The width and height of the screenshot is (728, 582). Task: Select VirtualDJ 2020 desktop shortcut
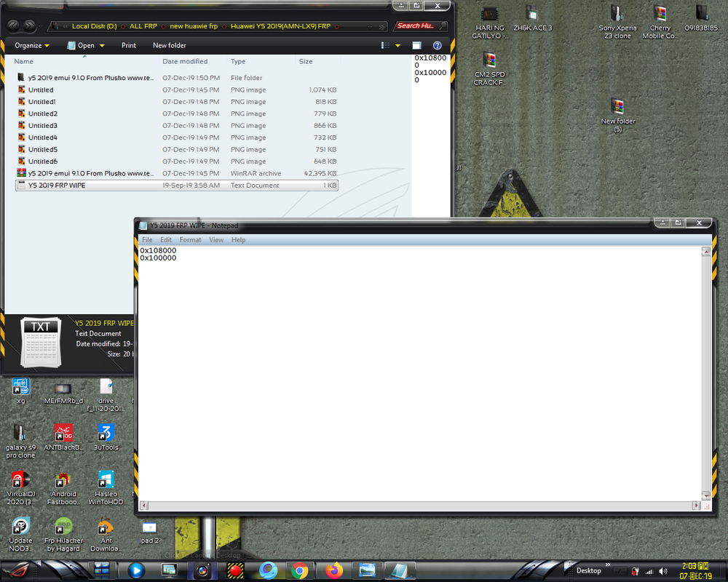coord(21,487)
